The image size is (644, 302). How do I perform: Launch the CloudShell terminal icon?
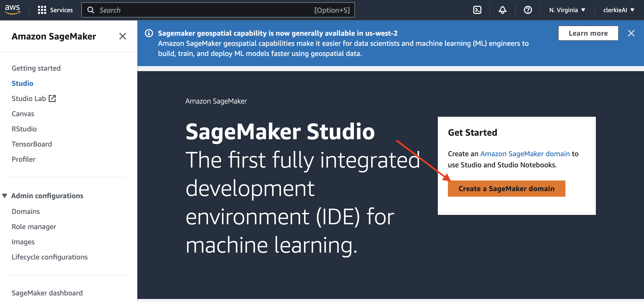(x=477, y=10)
